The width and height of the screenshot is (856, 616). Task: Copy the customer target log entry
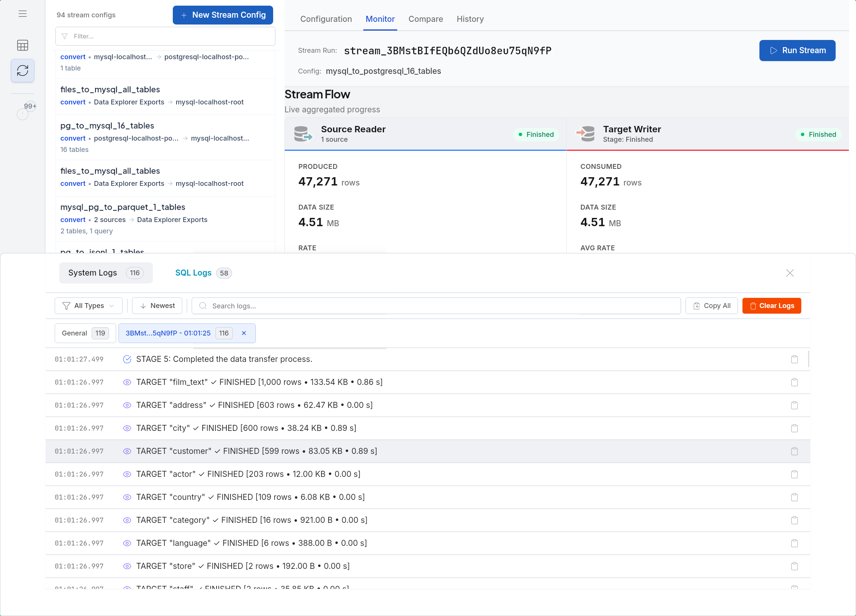(x=795, y=451)
